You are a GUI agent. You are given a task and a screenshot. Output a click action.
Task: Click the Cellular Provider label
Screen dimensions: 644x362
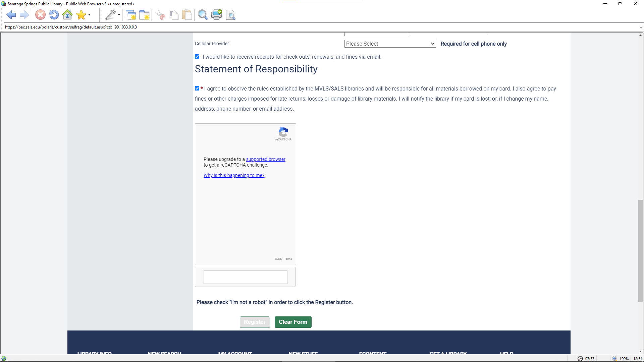[212, 44]
